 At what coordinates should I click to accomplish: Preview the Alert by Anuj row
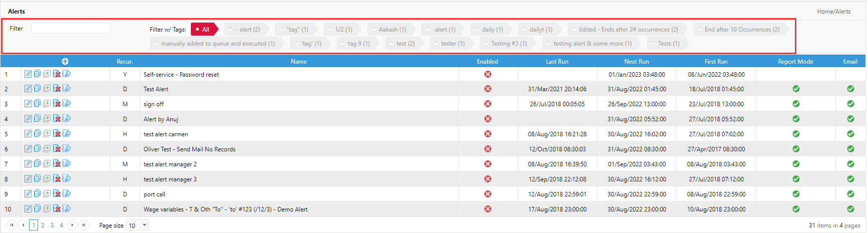pyautogui.click(x=67, y=119)
